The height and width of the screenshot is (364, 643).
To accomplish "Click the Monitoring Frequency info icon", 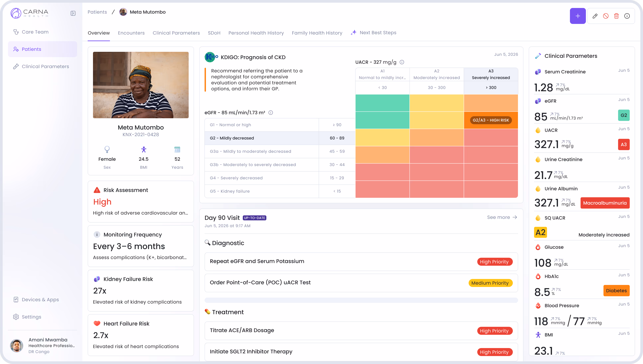I will click(97, 234).
